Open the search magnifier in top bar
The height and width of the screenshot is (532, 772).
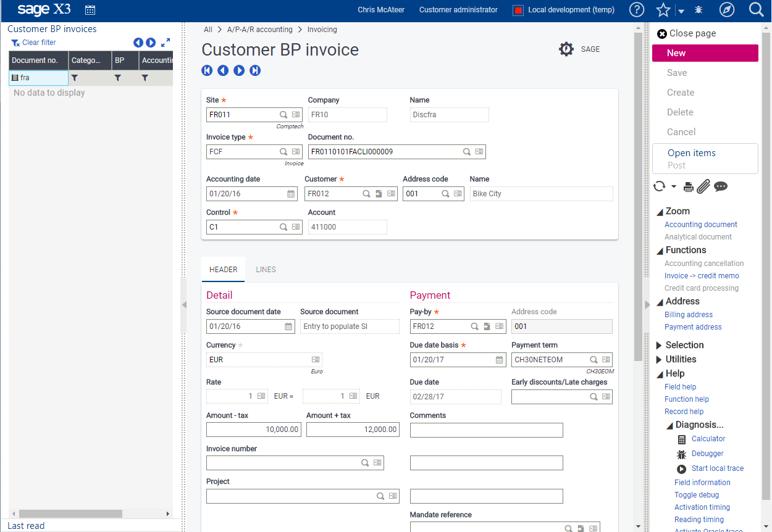click(756, 10)
